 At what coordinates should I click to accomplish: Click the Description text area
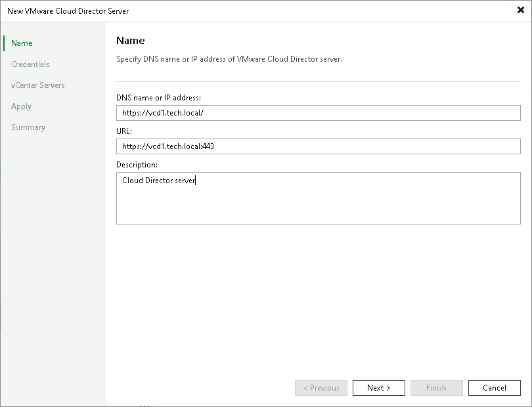tap(319, 198)
